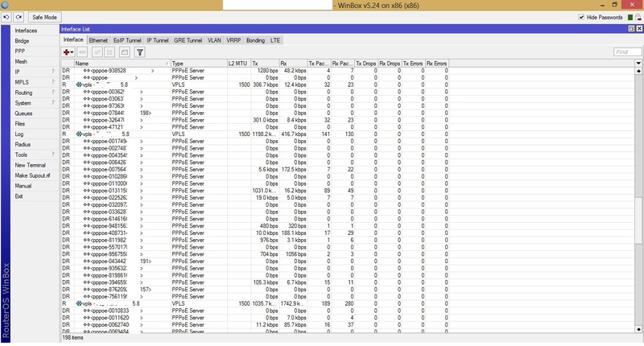Image resolution: width=644 pixels, height=346 pixels.
Task: Open Files in sidebar menu
Action: click(x=19, y=124)
